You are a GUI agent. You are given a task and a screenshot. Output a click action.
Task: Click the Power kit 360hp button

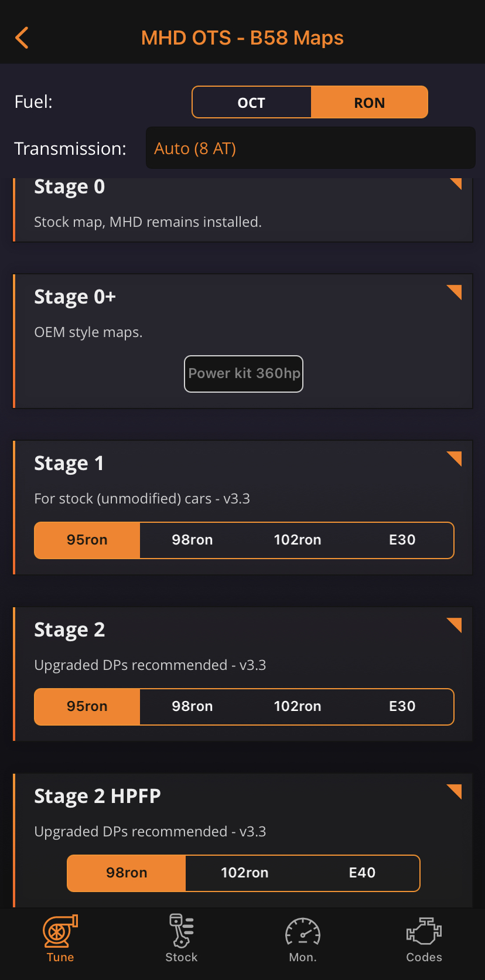click(x=244, y=374)
